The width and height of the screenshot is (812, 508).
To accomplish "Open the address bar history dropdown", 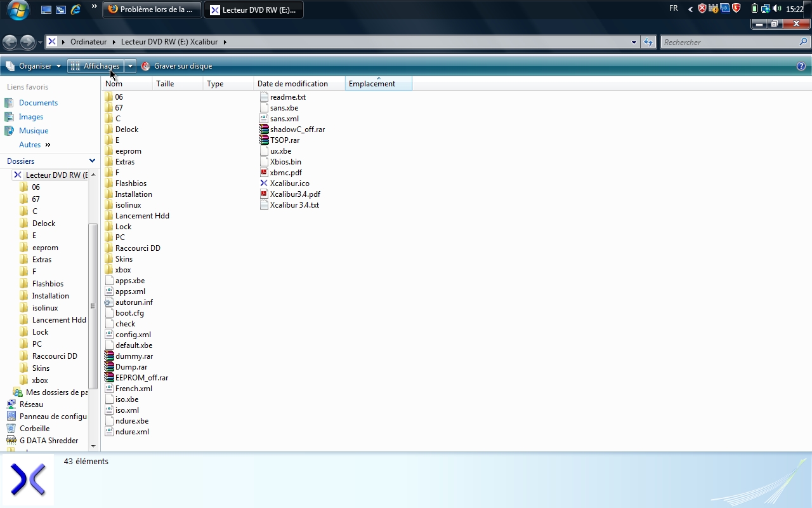I will (634, 43).
